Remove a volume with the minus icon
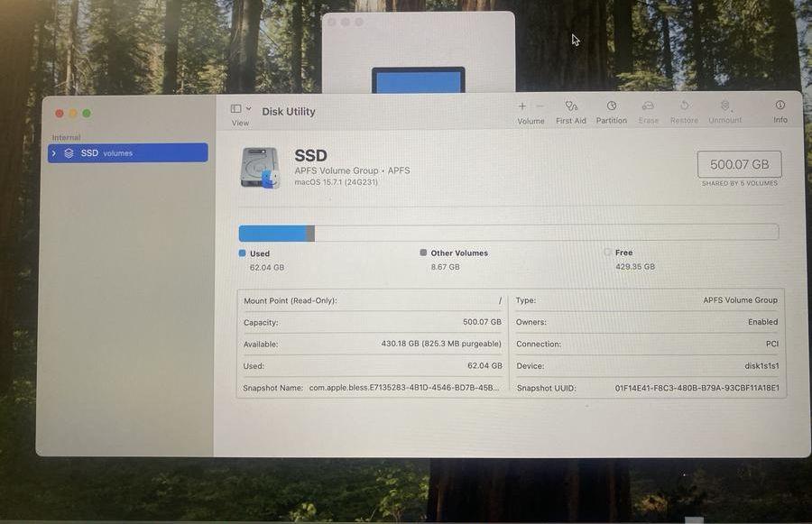The height and width of the screenshot is (524, 812). click(x=540, y=106)
